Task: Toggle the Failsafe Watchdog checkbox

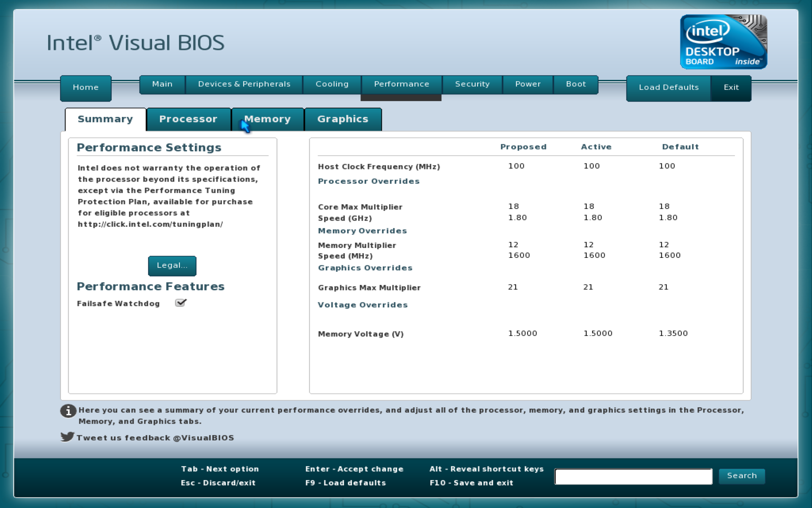Action: (x=181, y=303)
